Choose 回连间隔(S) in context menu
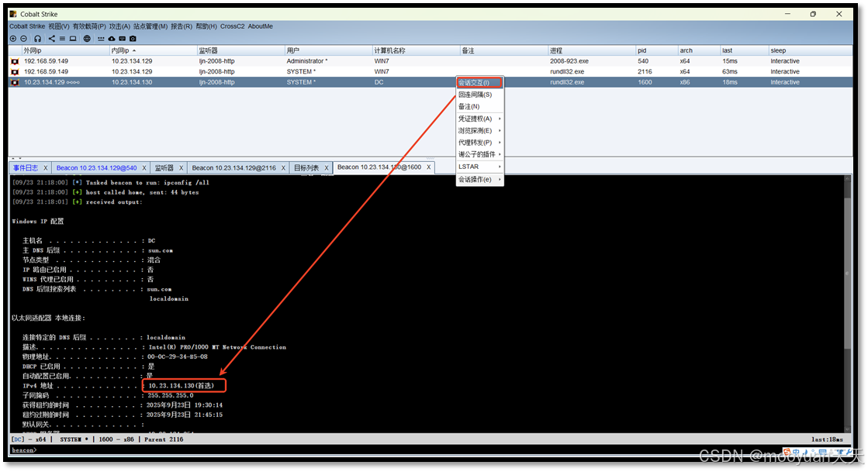The height and width of the screenshot is (472, 868). coord(479,95)
